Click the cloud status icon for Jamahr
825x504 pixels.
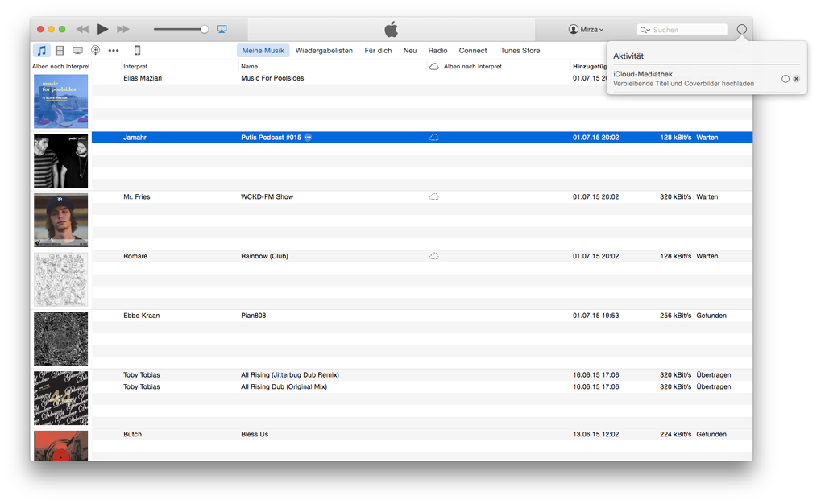point(434,138)
